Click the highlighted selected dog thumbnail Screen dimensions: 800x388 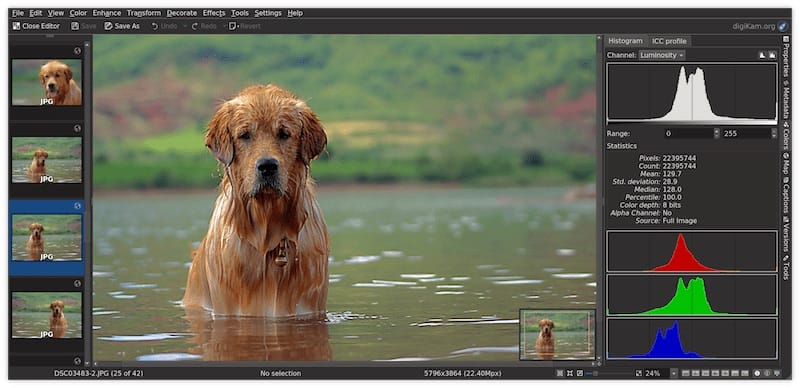pyautogui.click(x=46, y=237)
